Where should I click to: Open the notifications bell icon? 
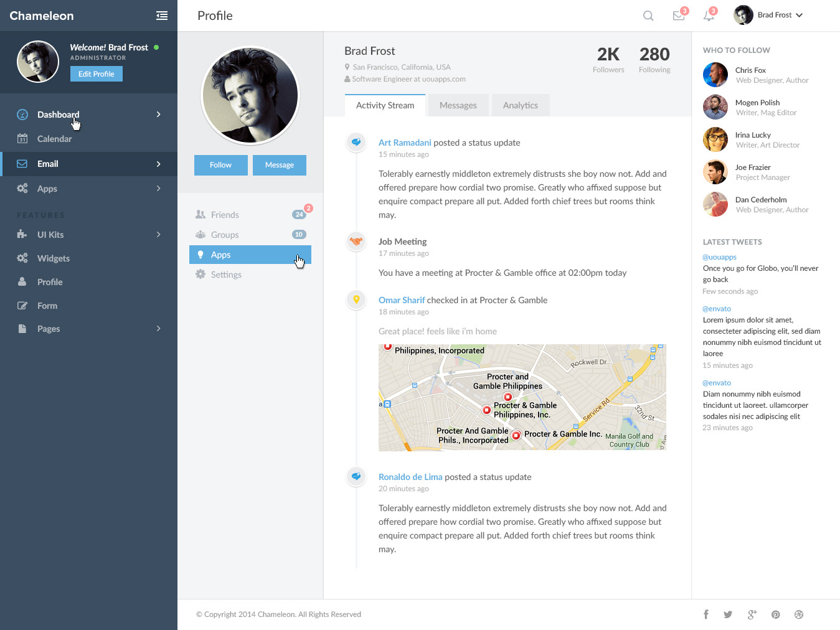tap(709, 16)
